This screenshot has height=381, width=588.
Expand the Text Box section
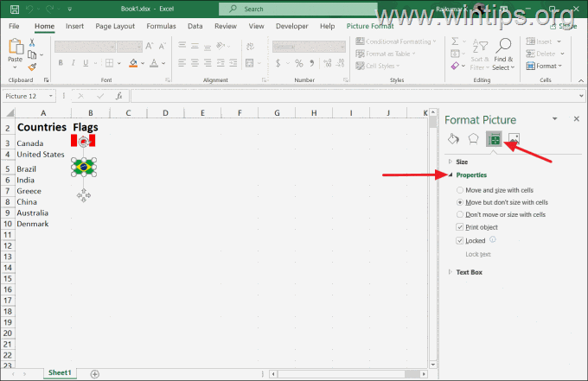[x=469, y=272]
